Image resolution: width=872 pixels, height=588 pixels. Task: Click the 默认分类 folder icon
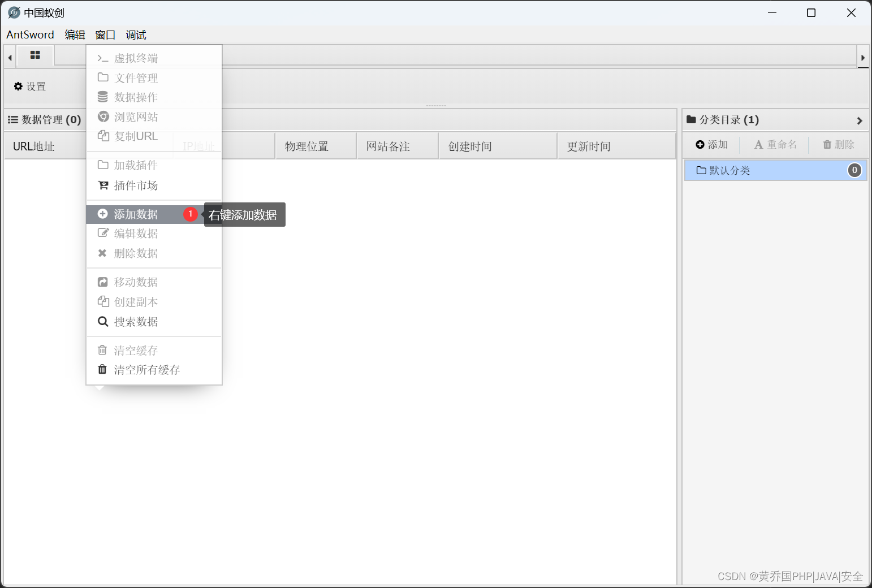click(x=701, y=170)
